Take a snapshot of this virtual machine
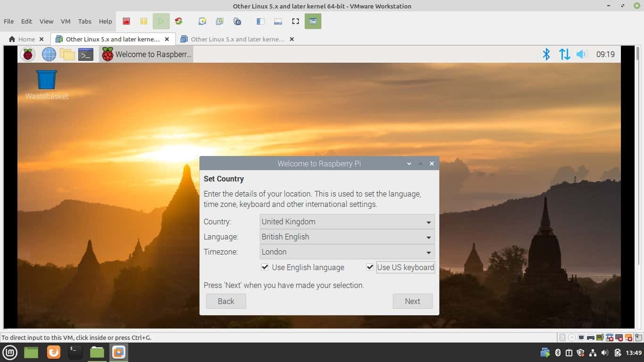 pyautogui.click(x=202, y=21)
